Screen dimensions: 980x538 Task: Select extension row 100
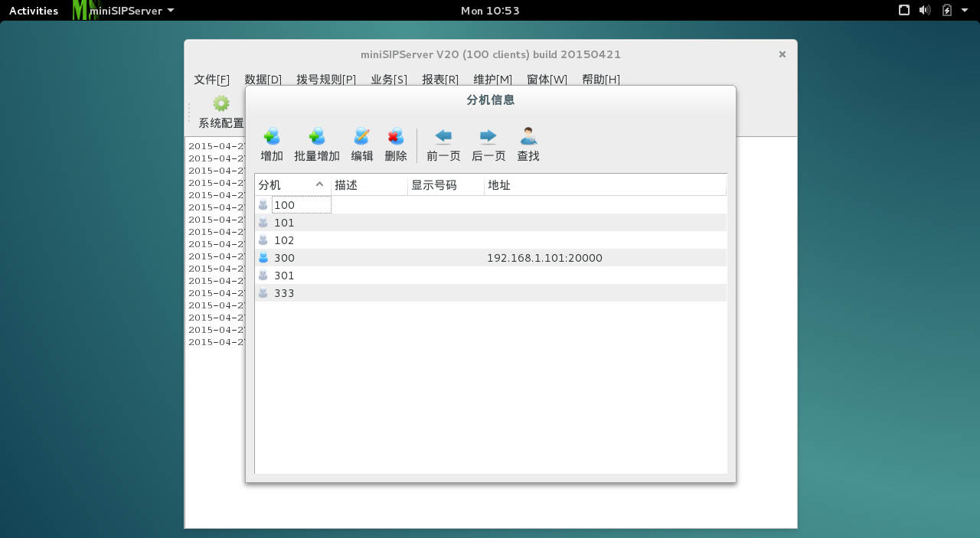491,205
